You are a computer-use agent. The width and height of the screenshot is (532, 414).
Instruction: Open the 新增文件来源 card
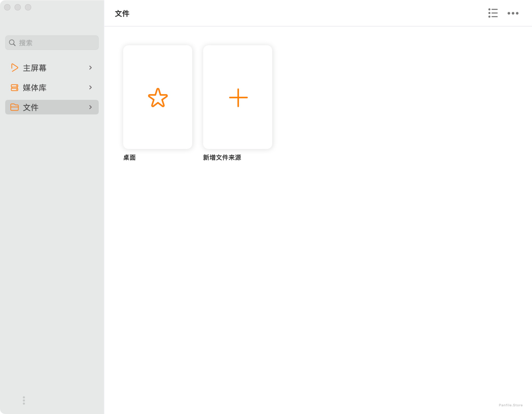[238, 97]
